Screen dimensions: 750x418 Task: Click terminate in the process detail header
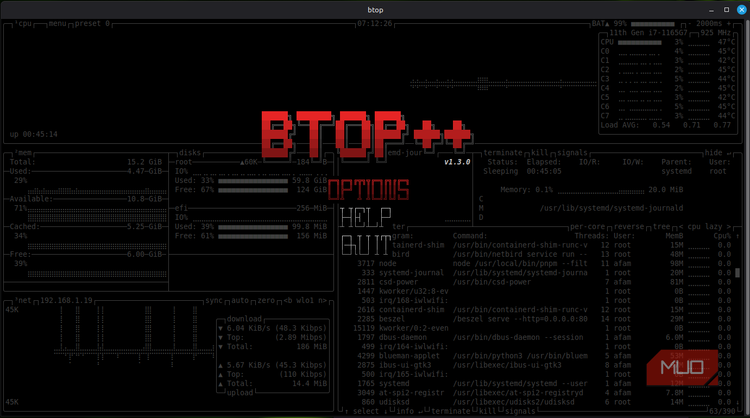coord(503,153)
